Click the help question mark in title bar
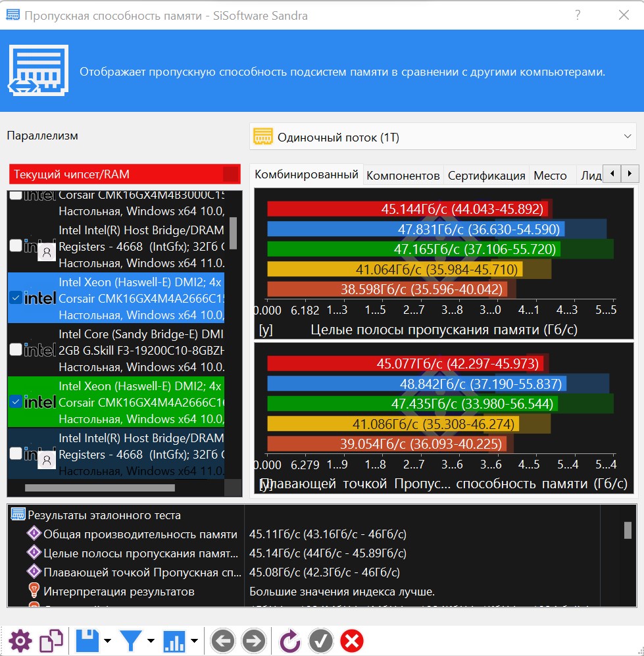Viewport: 644px width, 656px height. (578, 15)
